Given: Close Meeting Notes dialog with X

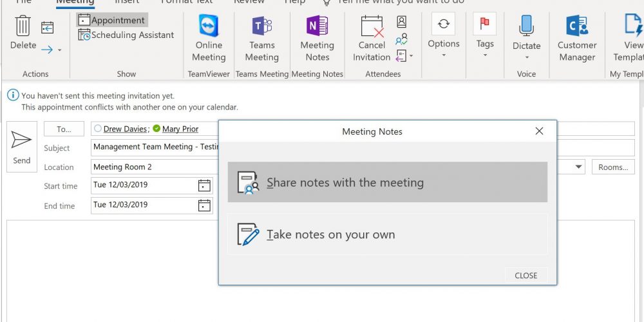Looking at the screenshot, I should pyautogui.click(x=539, y=131).
